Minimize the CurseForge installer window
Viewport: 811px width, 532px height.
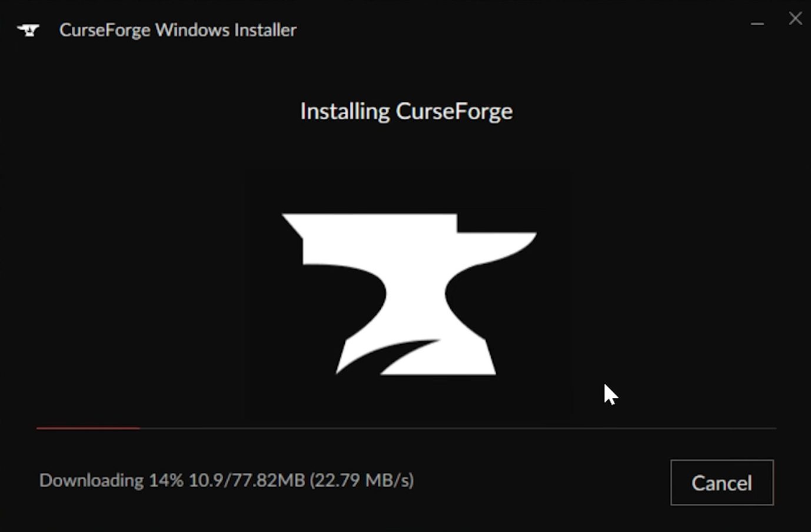pos(757,24)
